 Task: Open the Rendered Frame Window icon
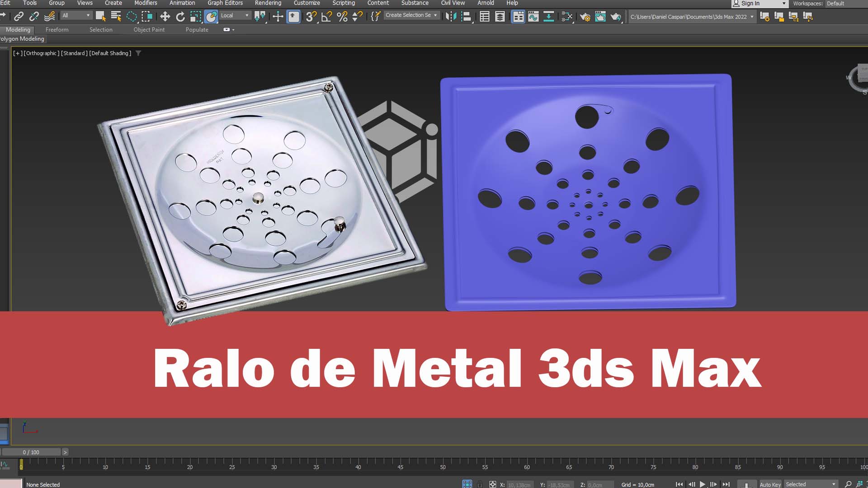pyautogui.click(x=600, y=17)
